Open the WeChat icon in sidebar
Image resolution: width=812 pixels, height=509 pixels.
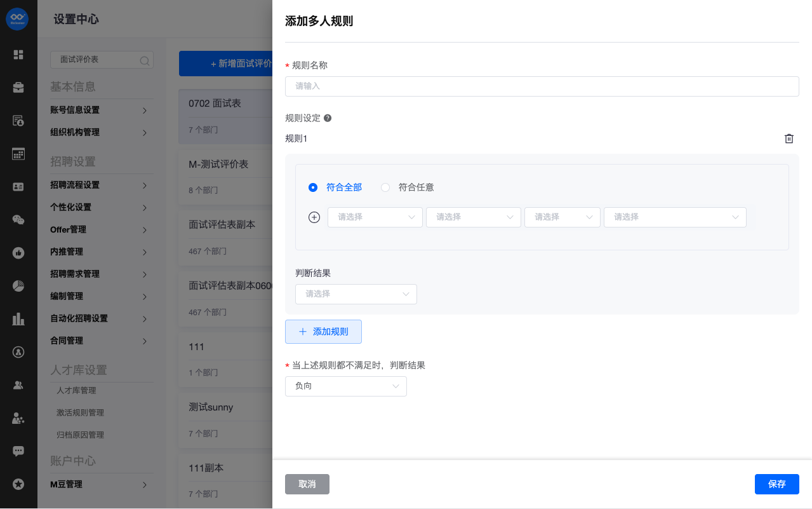point(18,219)
